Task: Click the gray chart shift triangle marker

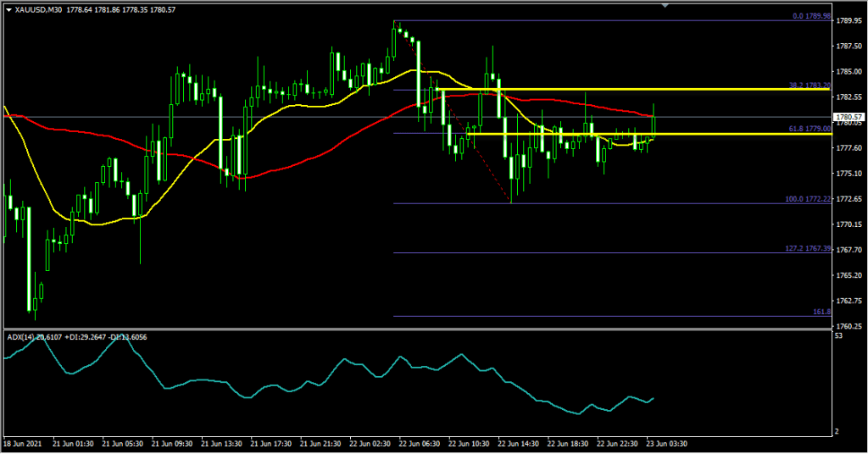Action: (x=665, y=6)
